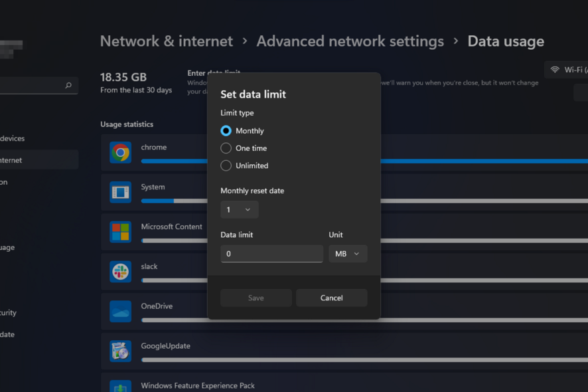Click the GoogleUpdate usage progress bar

pyautogui.click(x=364, y=359)
